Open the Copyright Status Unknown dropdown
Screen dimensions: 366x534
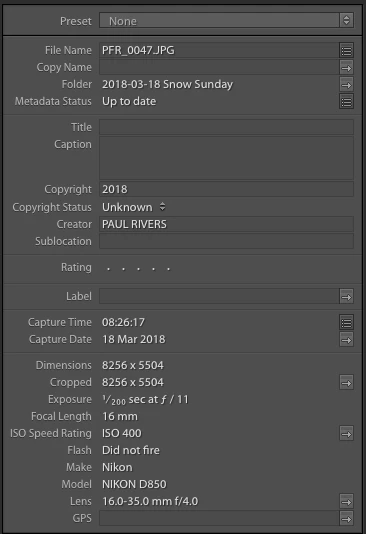[134, 207]
